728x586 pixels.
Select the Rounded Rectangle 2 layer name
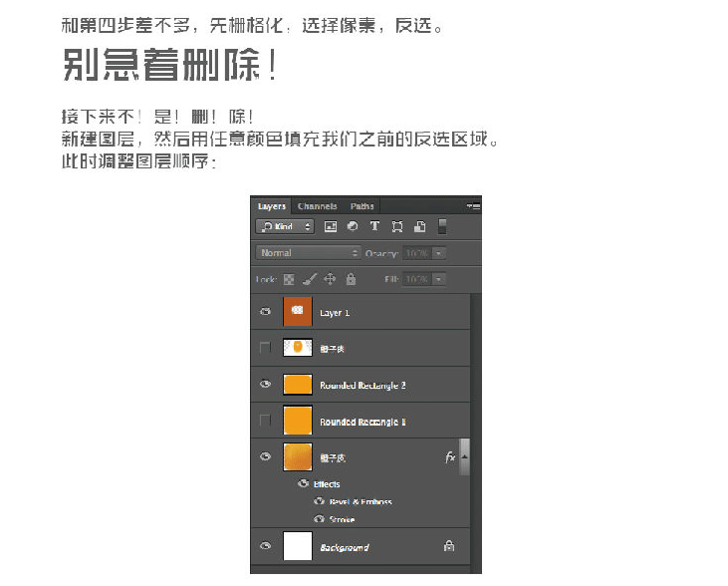[x=363, y=386]
